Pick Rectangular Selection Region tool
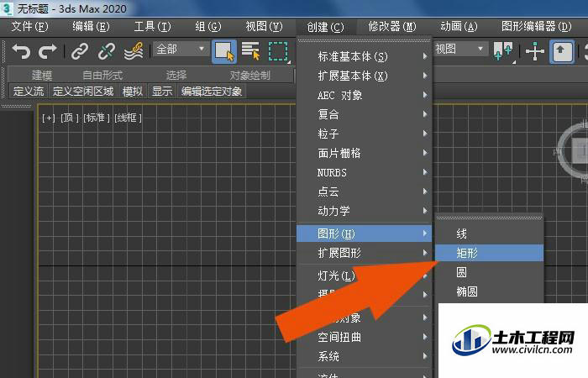Image resolution: width=588 pixels, height=378 pixels. (x=278, y=51)
